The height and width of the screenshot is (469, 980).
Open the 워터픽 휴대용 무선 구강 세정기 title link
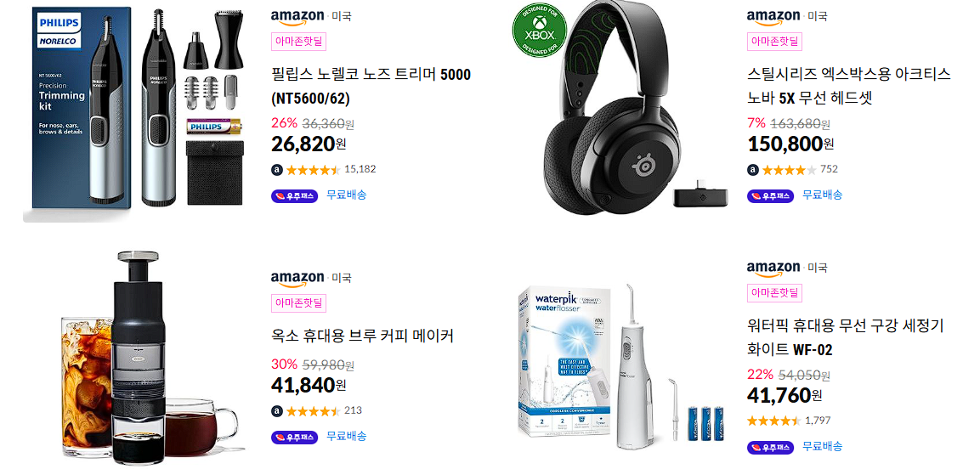click(x=846, y=337)
